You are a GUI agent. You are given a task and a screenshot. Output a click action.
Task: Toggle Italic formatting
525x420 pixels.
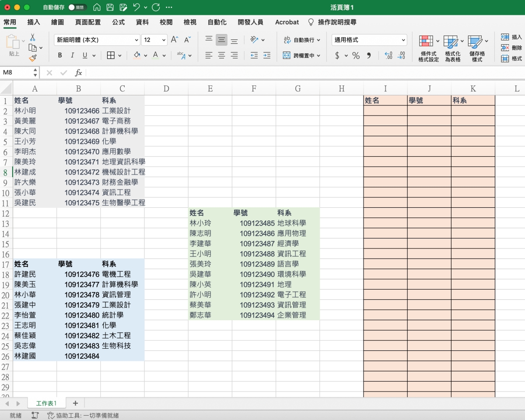point(72,56)
